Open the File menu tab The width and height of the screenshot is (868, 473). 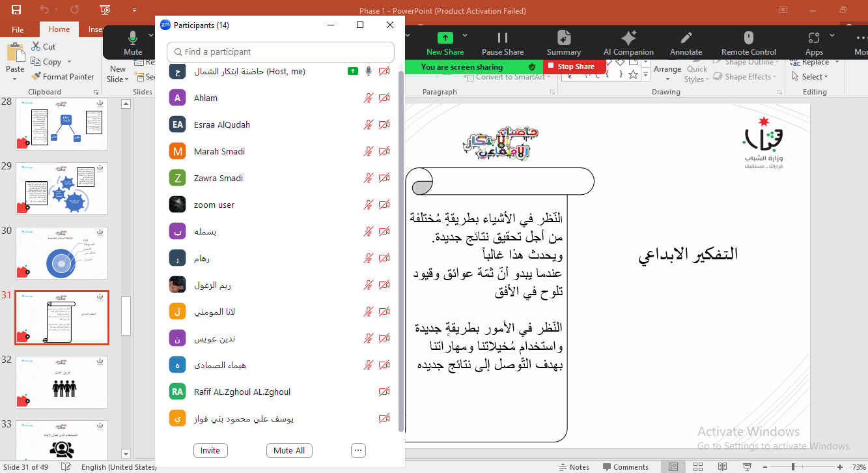[18, 29]
